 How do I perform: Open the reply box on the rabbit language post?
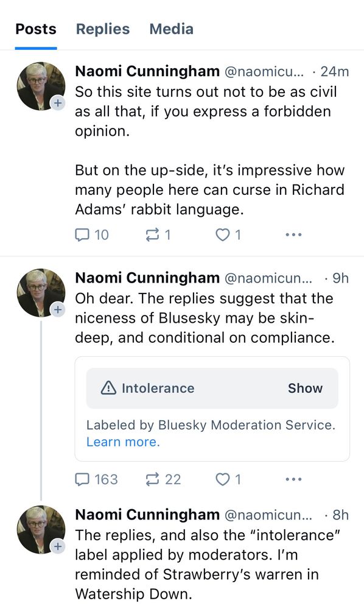(82, 234)
